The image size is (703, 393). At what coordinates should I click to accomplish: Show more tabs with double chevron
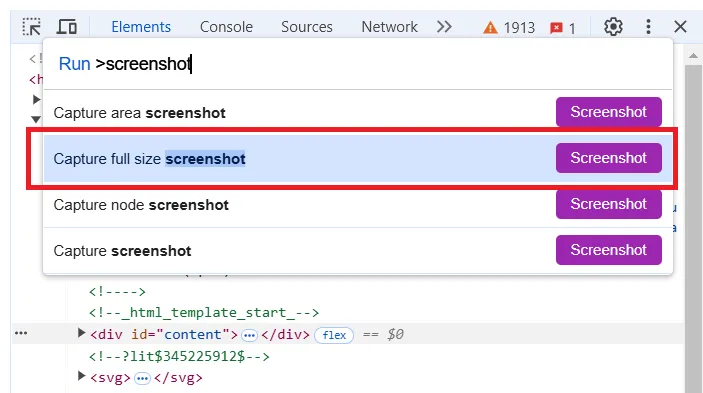click(x=444, y=27)
